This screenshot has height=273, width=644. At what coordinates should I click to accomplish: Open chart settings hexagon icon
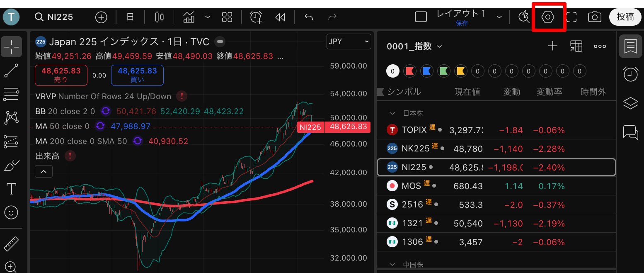pos(548,17)
